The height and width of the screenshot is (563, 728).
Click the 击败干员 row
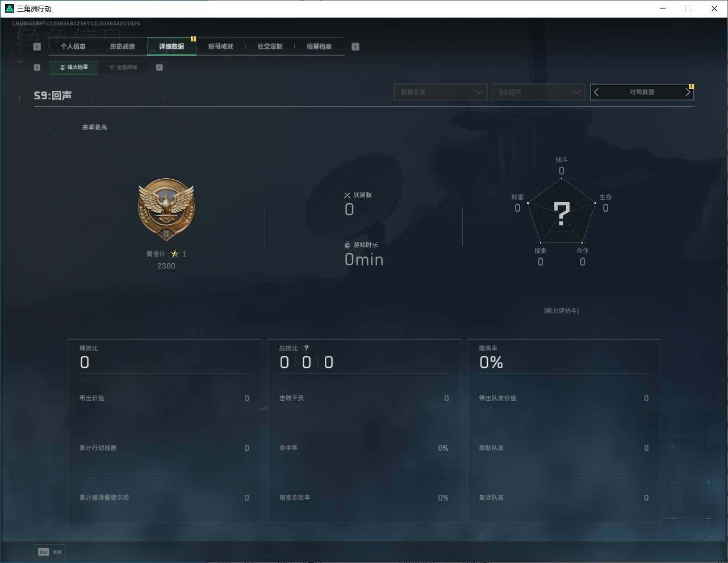[x=364, y=398]
